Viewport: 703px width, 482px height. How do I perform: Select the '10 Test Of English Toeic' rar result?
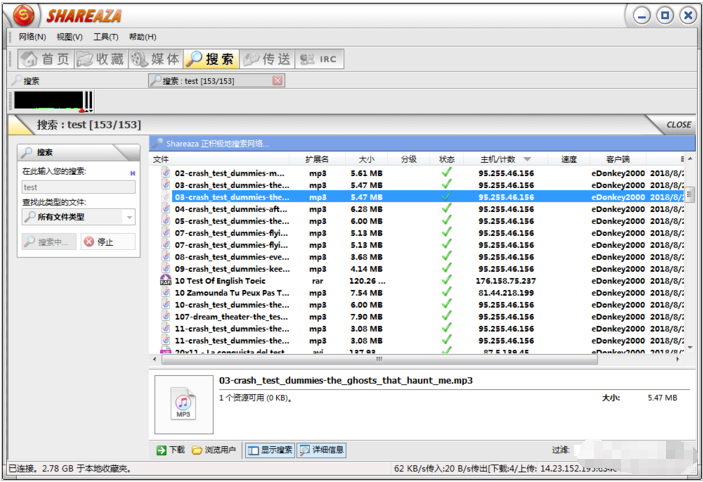coord(225,281)
